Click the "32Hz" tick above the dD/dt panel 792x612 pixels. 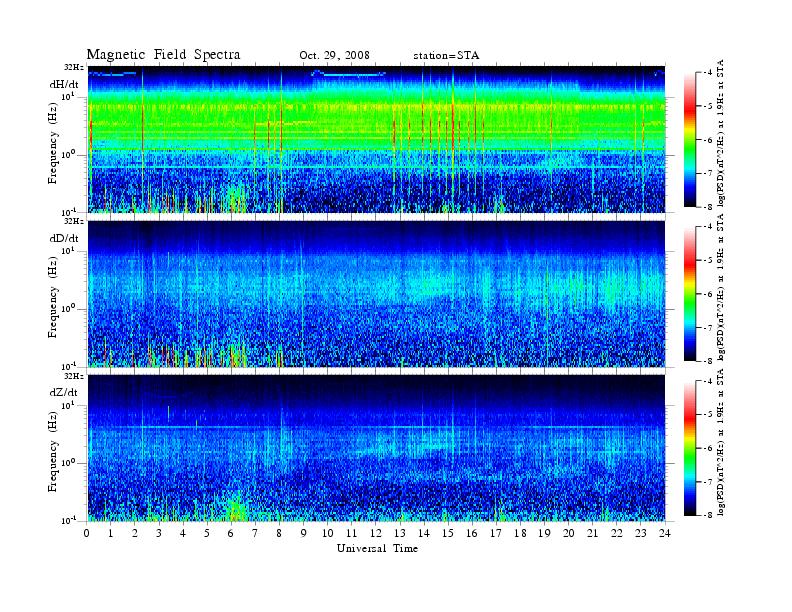point(74,221)
